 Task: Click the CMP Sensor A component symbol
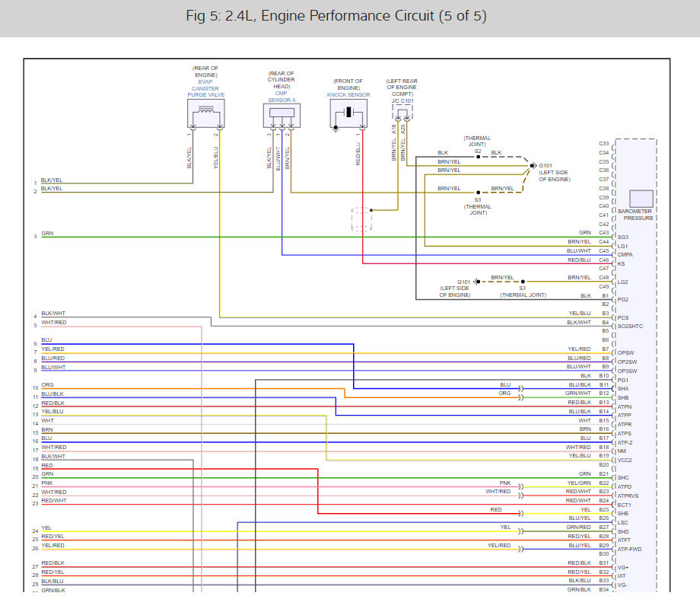click(282, 114)
